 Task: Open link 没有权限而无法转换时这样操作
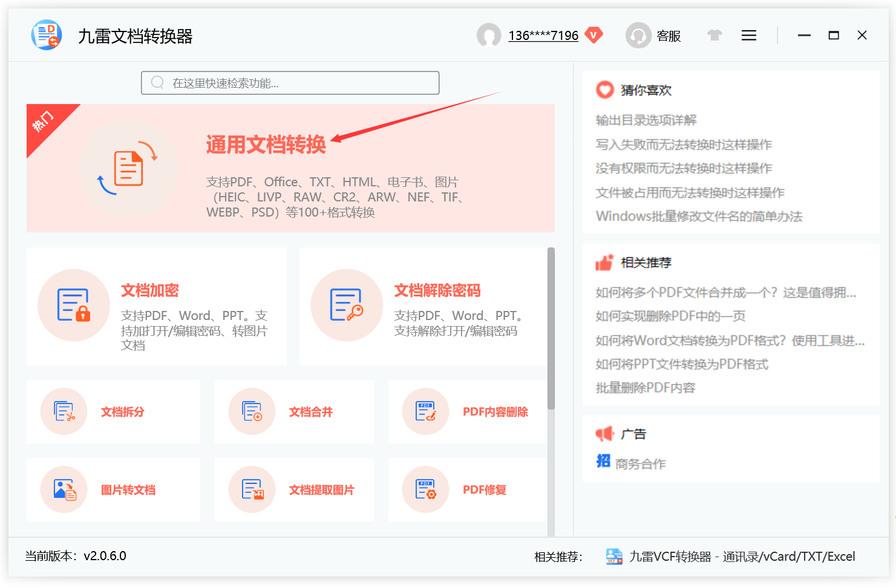click(x=684, y=168)
